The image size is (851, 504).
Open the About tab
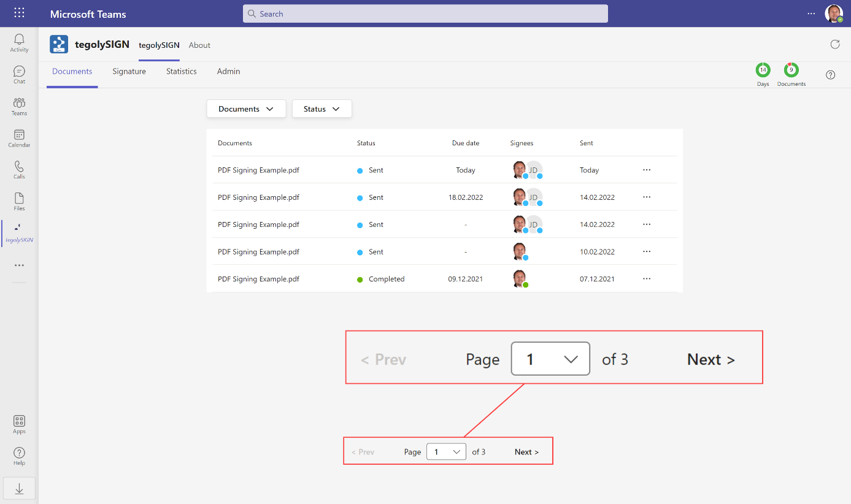click(x=199, y=45)
